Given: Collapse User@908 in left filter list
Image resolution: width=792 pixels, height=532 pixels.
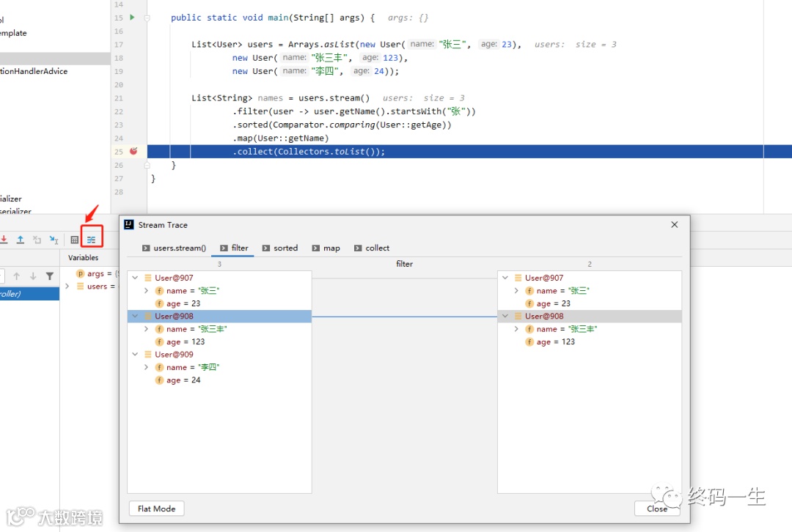Looking at the screenshot, I should (x=135, y=316).
